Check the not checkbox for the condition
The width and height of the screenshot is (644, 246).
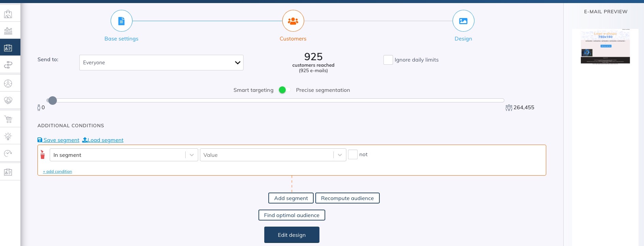click(353, 154)
